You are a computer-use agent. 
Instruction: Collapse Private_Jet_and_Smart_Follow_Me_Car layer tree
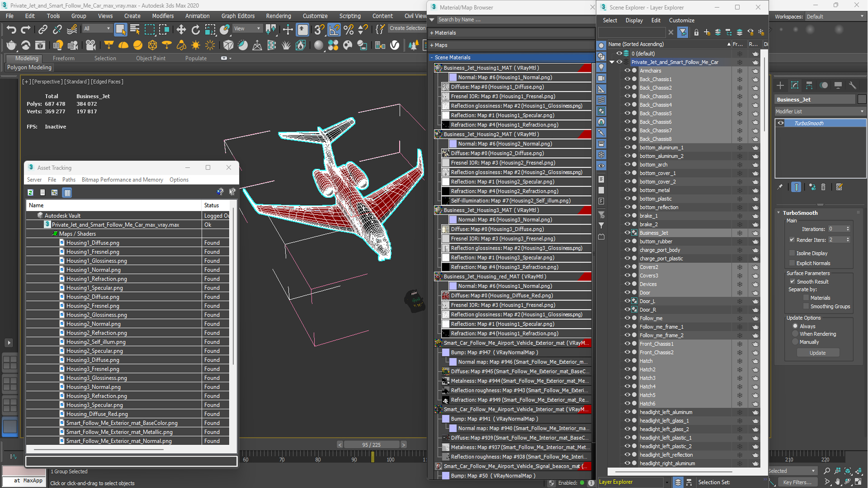pos(612,62)
